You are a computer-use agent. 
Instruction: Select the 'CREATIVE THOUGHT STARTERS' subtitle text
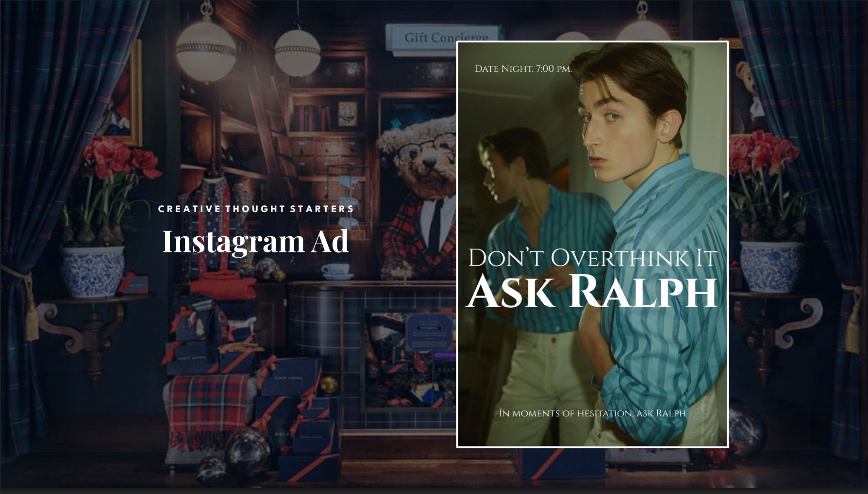256,209
